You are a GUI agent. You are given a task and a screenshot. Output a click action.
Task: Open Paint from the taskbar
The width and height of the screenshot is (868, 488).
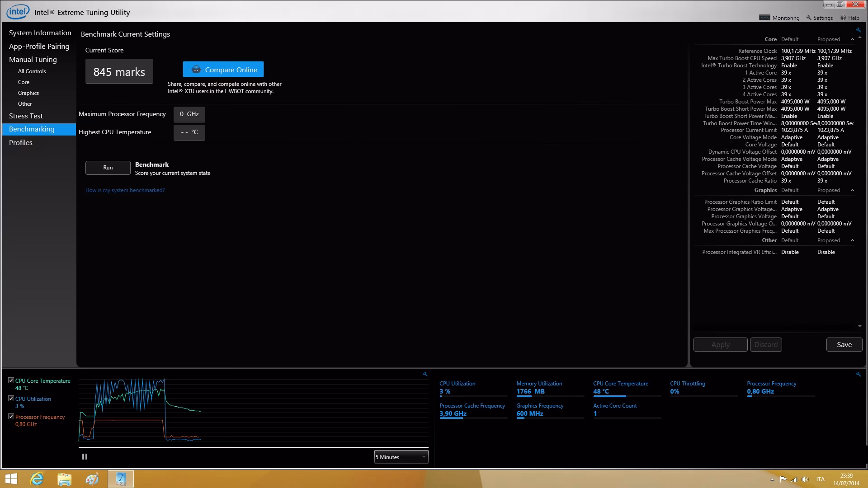(x=92, y=479)
